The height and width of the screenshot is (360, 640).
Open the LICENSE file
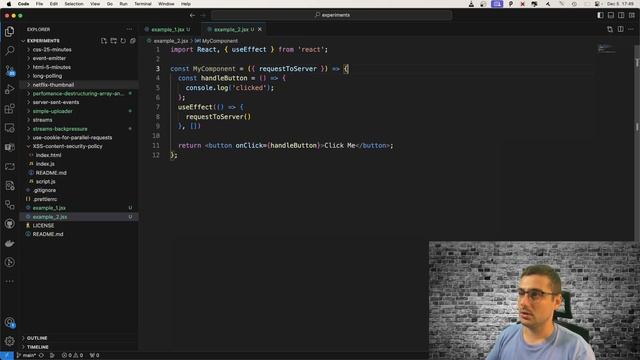point(79,226)
